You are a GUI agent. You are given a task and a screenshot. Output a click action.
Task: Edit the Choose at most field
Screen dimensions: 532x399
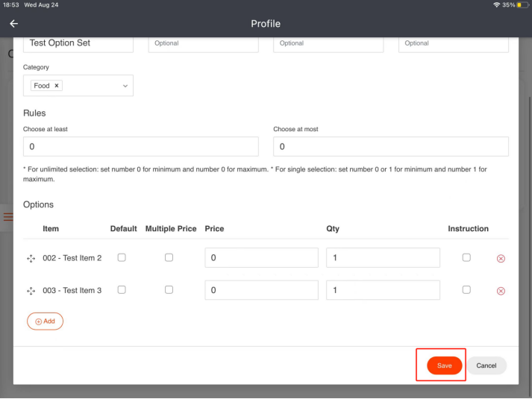pyautogui.click(x=390, y=147)
